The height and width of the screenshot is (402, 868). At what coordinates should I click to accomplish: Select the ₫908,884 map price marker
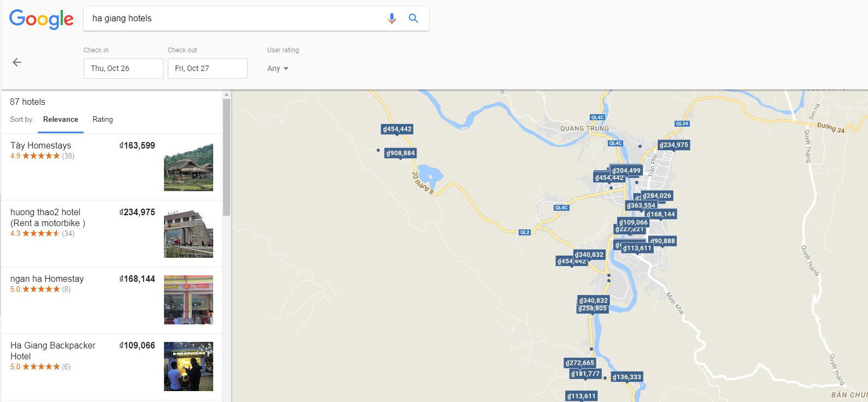401,153
